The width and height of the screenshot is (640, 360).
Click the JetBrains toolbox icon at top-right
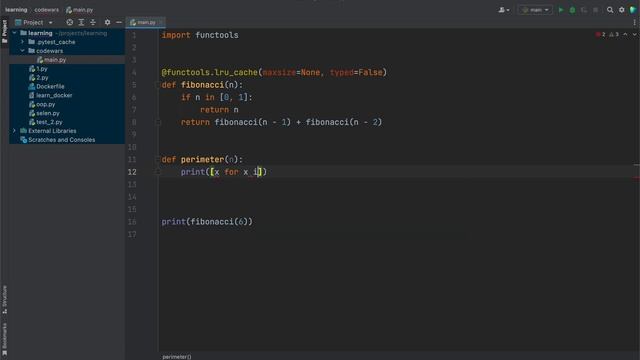[x=633, y=10]
